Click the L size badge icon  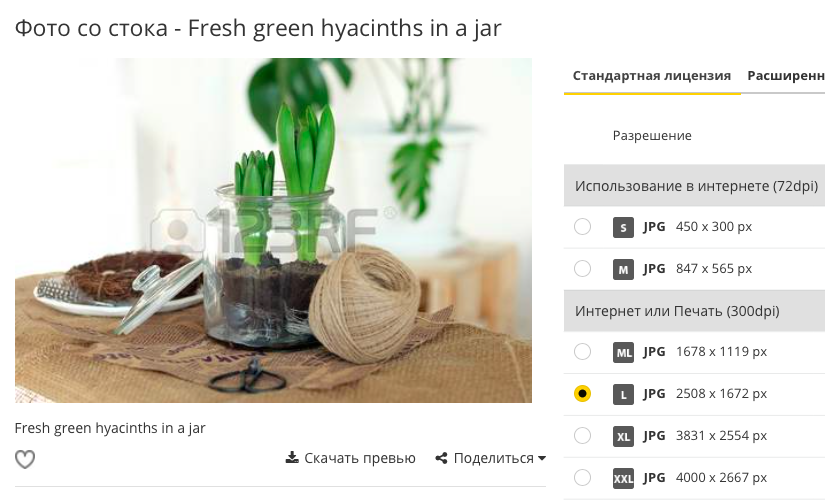coord(623,394)
